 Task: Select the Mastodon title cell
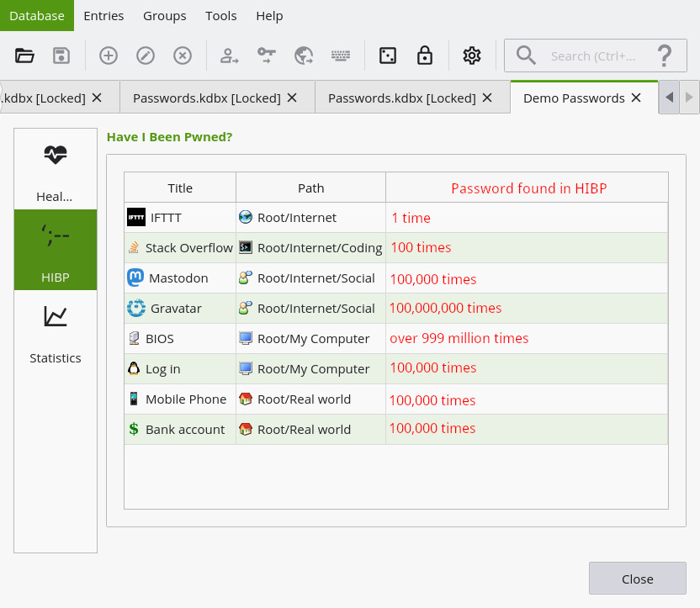click(180, 278)
